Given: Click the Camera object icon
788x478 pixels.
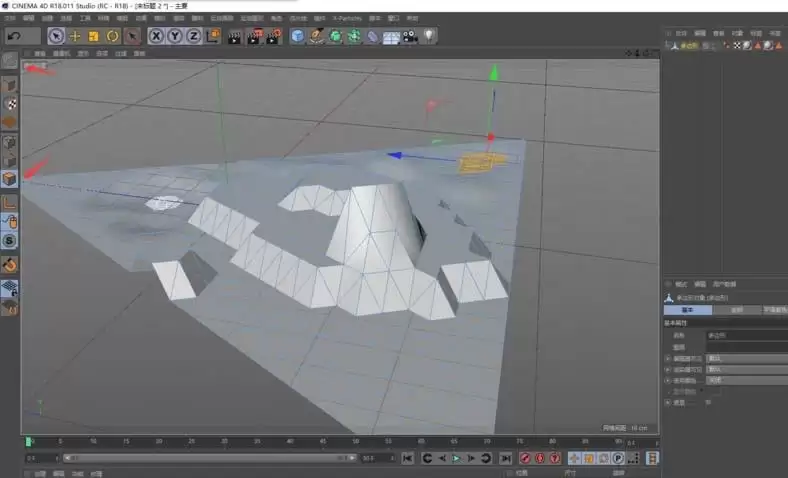Looking at the screenshot, I should pos(410,36).
